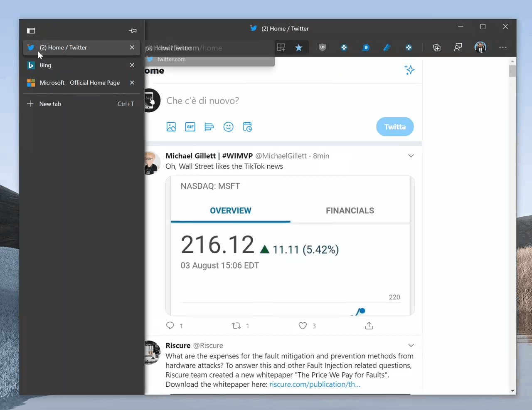
Task: Toggle the favorite star for this page
Action: pyautogui.click(x=298, y=47)
